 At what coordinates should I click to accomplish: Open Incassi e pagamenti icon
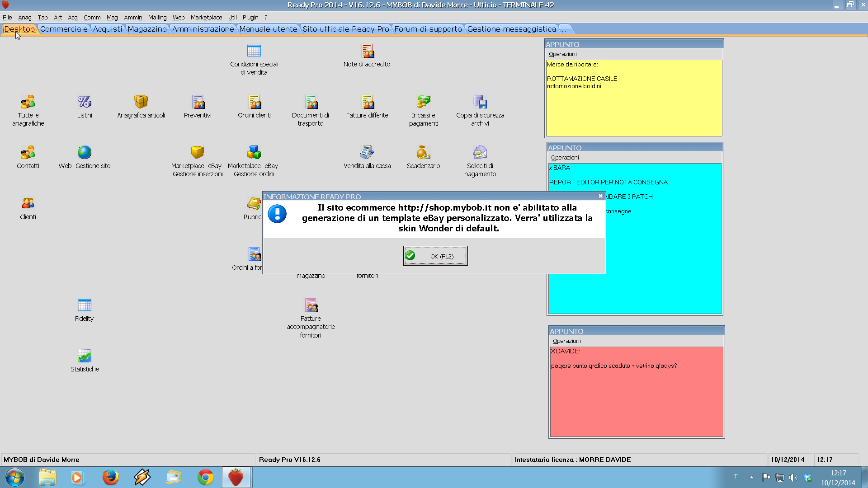click(x=424, y=102)
